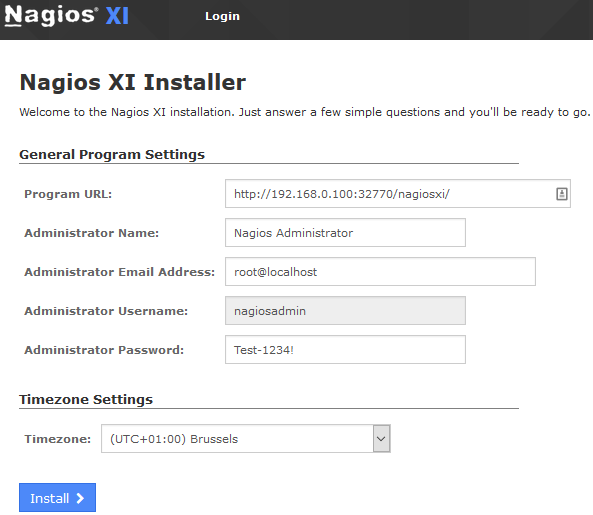The height and width of the screenshot is (515, 593).
Task: Focus the Administrator Name text field
Action: click(x=345, y=233)
